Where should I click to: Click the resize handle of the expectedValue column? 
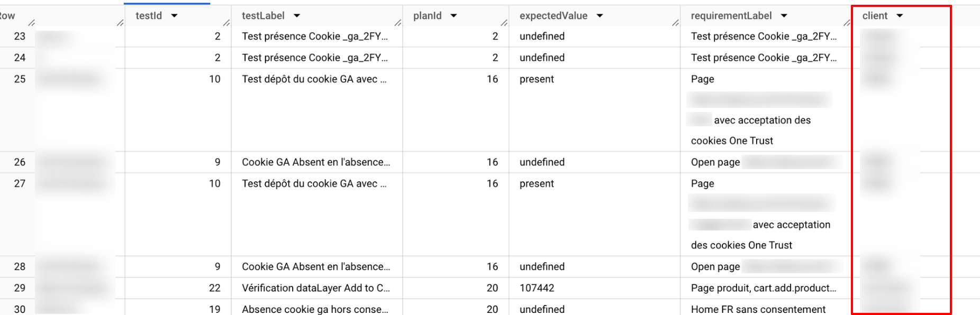pos(676,23)
